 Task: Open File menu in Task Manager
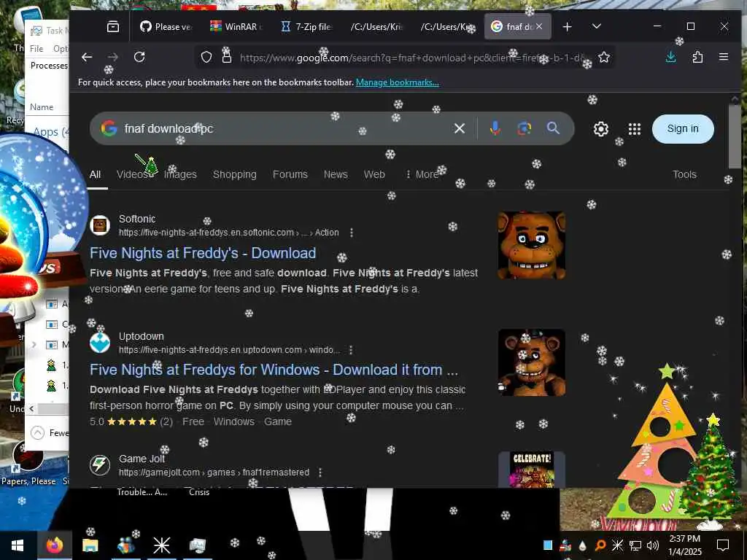pos(36,49)
